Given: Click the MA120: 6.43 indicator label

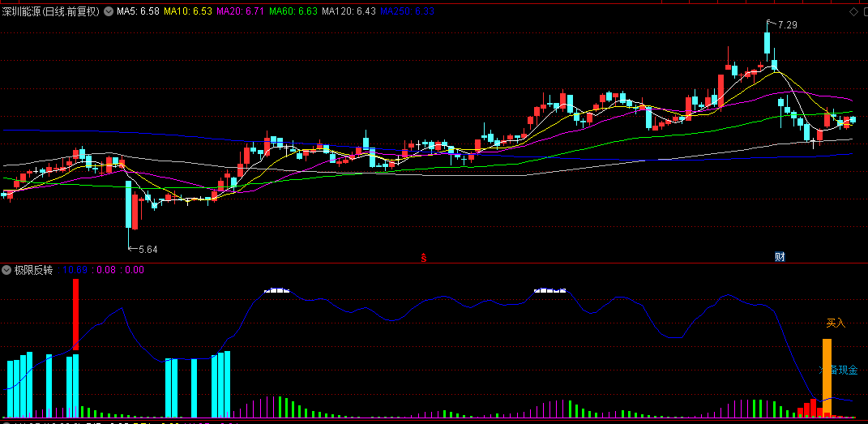Looking at the screenshot, I should coord(348,11).
